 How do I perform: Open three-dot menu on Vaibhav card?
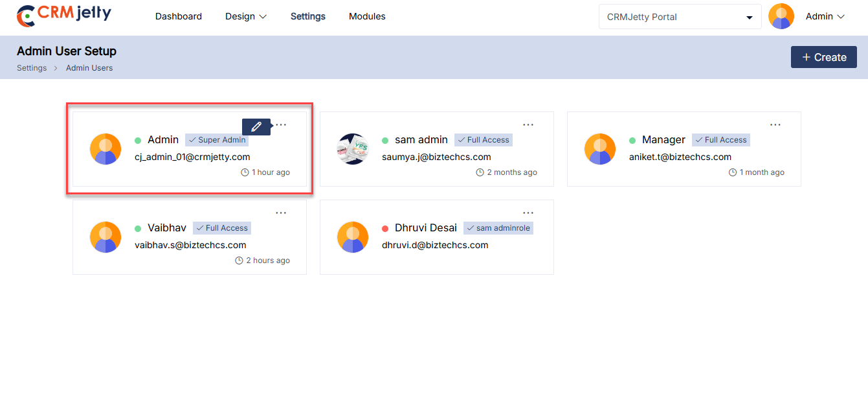point(281,213)
